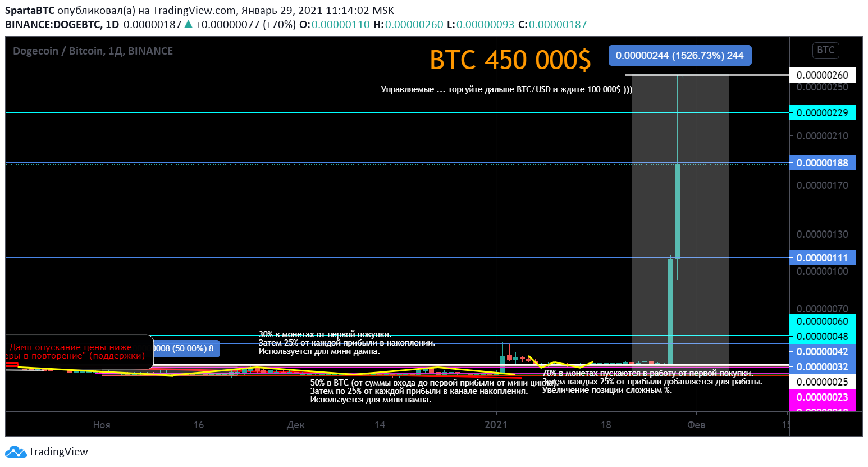Click the cyan 0.00000060 price label
The height and width of the screenshot is (467, 868).
823,321
